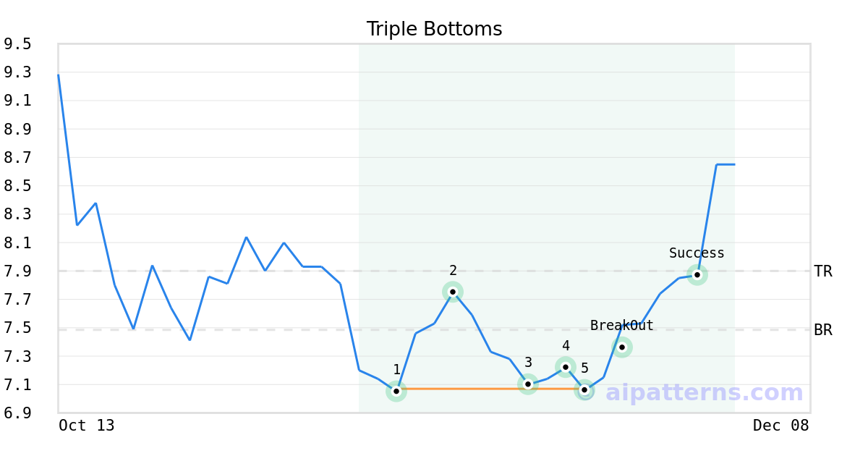Click the Success text label
Viewport: 868px width, 456px height.
[x=697, y=253]
